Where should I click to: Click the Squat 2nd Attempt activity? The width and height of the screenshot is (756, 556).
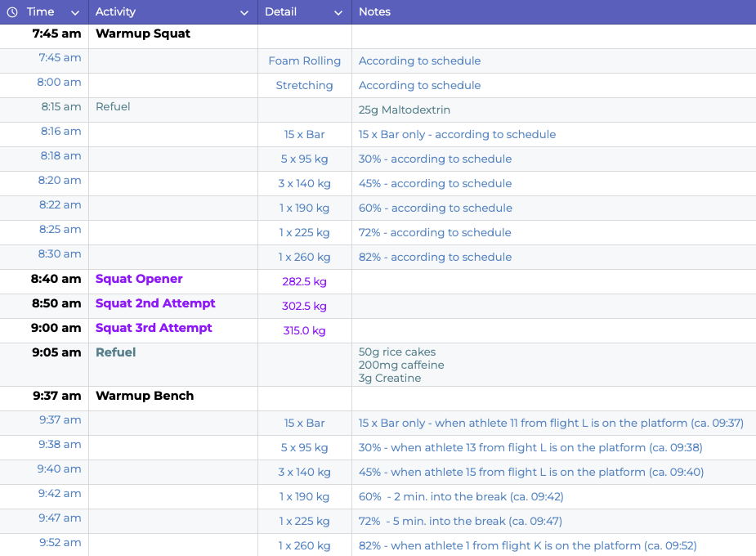coord(155,303)
